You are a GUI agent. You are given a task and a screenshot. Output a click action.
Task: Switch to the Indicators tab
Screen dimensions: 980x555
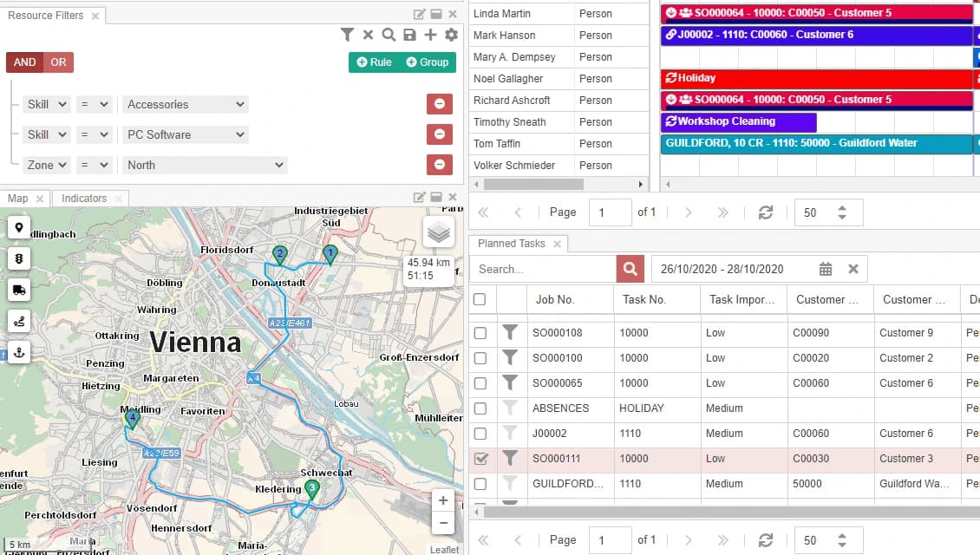click(x=84, y=199)
